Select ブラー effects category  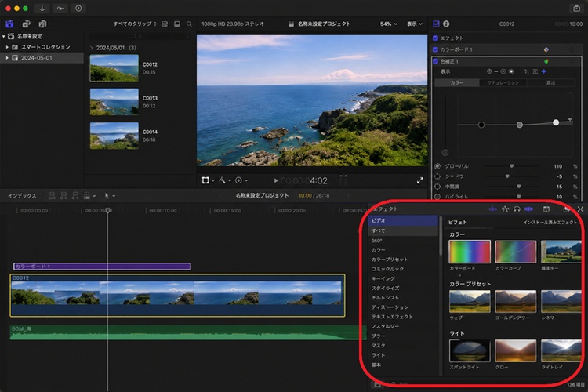pos(379,336)
